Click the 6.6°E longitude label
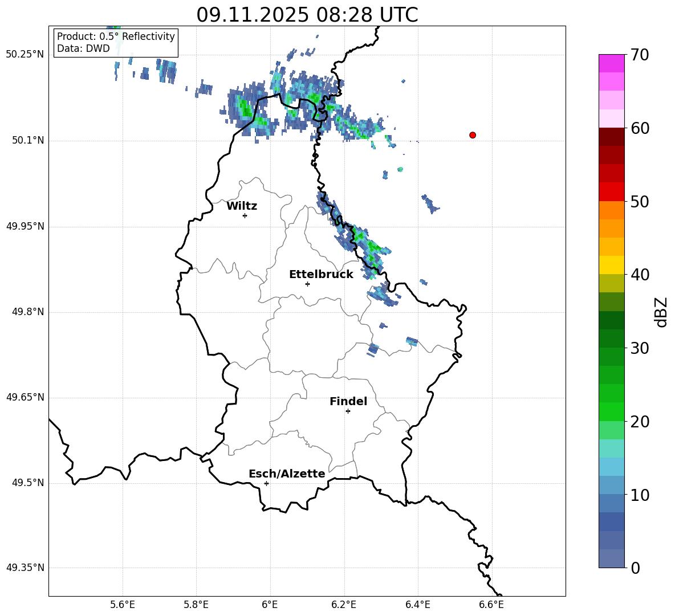The height and width of the screenshot is (616, 675). coord(491,605)
